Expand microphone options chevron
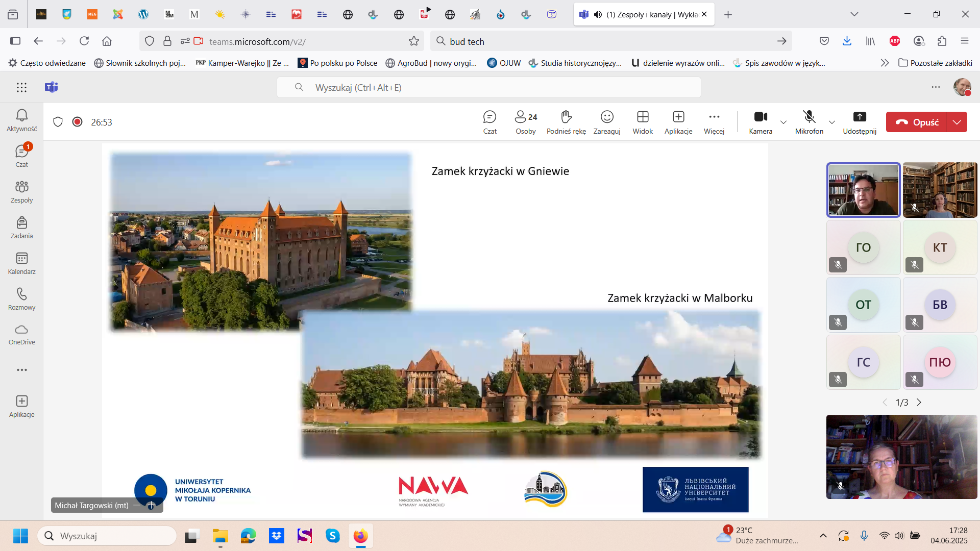The height and width of the screenshot is (551, 980). [832, 122]
